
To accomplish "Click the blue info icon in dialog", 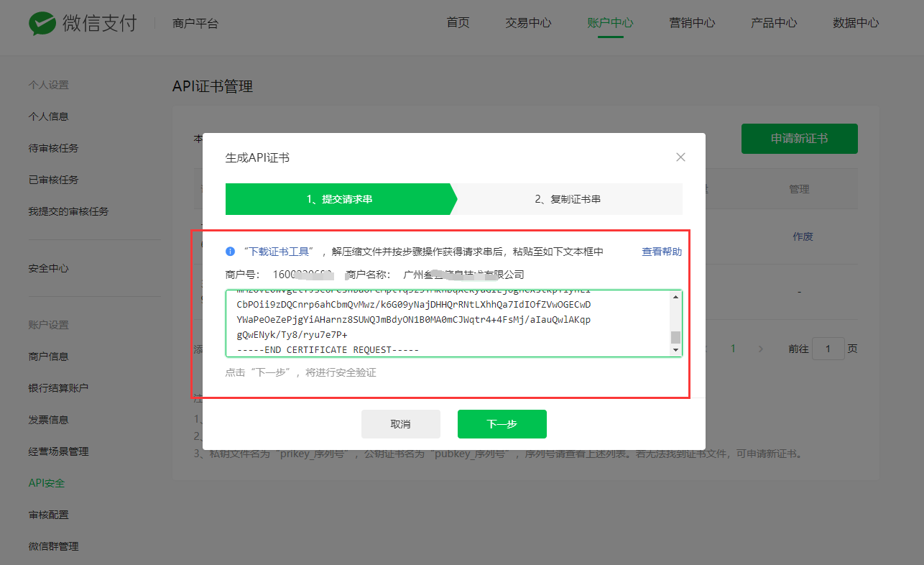I will coord(230,252).
